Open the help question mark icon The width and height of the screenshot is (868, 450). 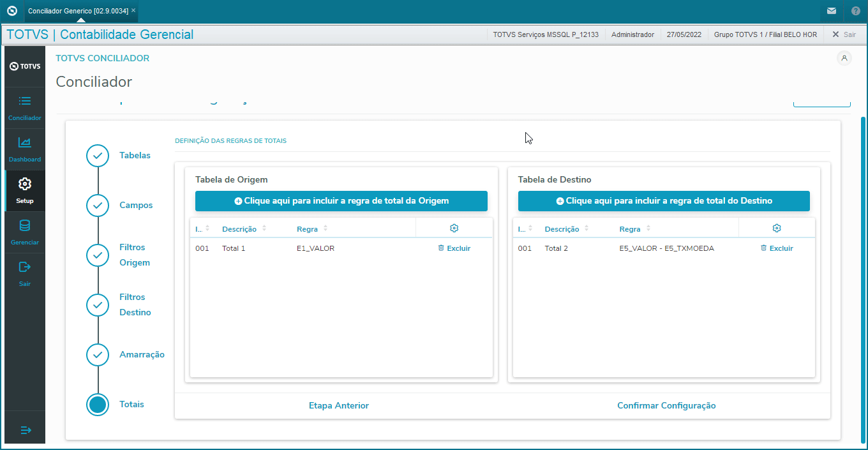(x=856, y=11)
